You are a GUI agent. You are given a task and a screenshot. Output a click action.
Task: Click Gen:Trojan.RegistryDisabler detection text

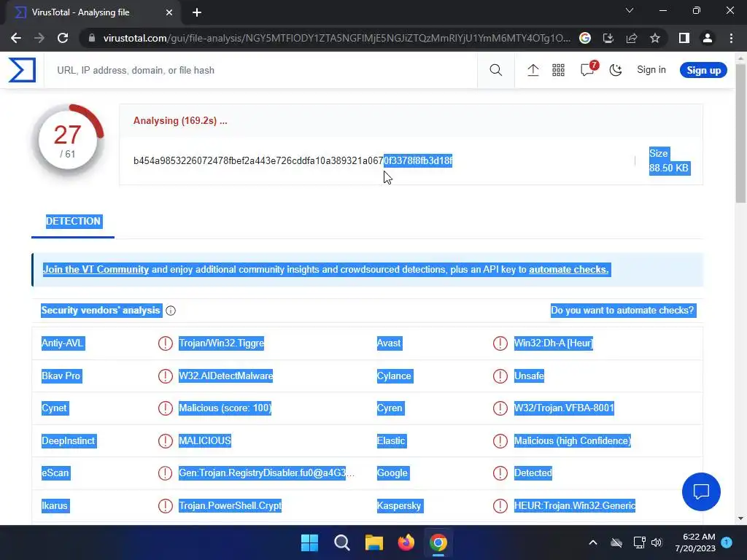266,472
